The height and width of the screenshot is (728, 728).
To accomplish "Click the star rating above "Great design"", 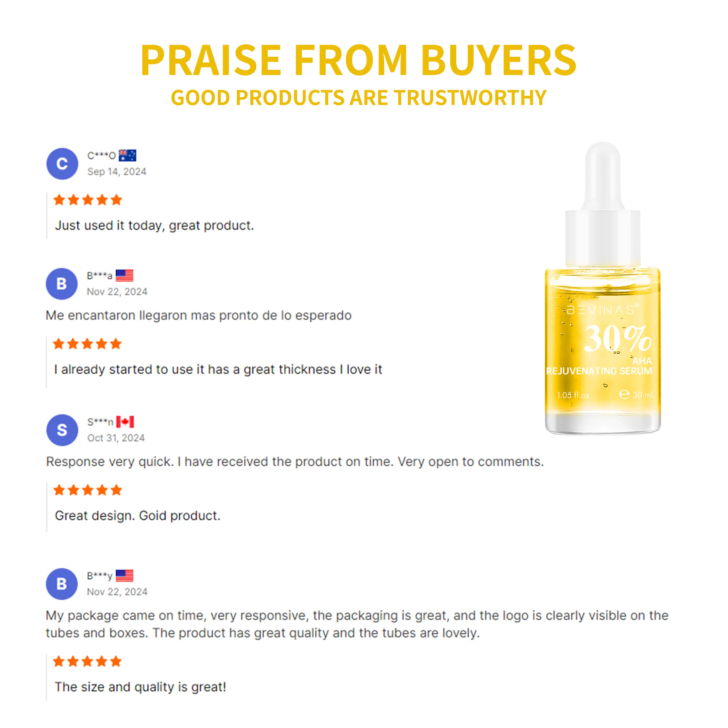I will click(88, 490).
